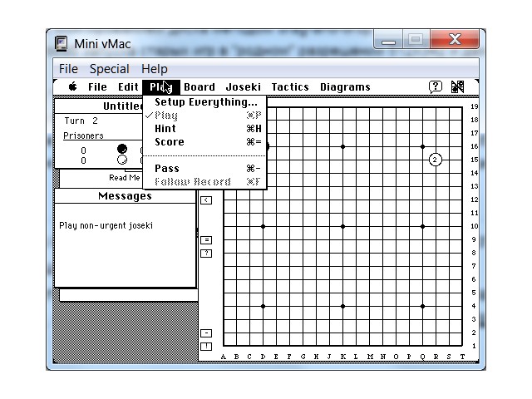532x399 pixels.
Task: Open the Apple menu
Action: pos(72,86)
